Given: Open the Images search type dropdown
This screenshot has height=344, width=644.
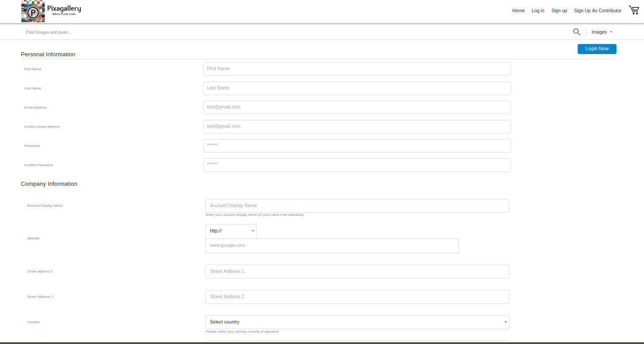Looking at the screenshot, I should click(602, 32).
